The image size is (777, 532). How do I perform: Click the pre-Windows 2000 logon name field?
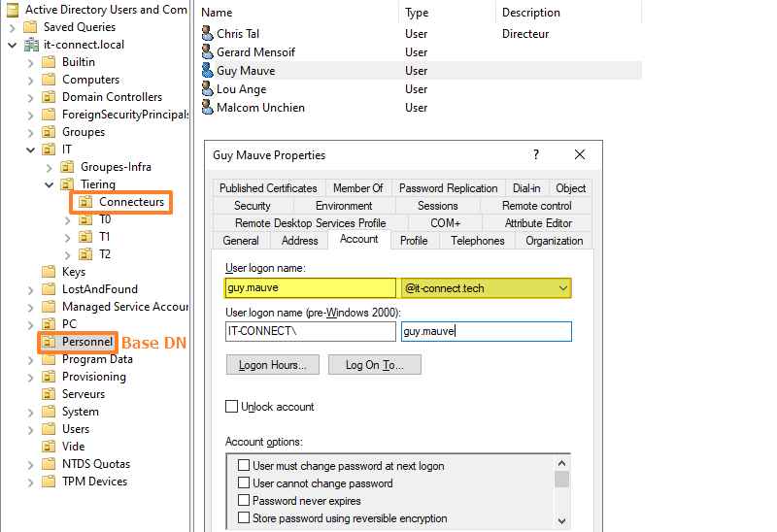[x=487, y=331]
